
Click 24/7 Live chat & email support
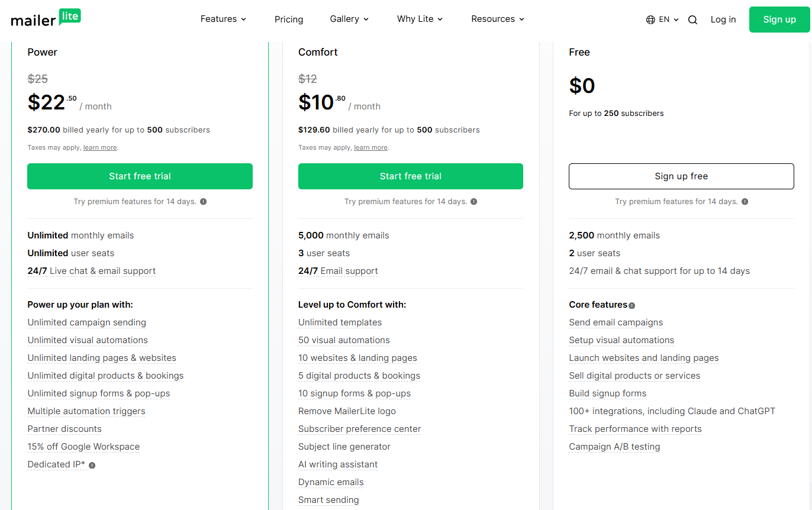tap(92, 271)
